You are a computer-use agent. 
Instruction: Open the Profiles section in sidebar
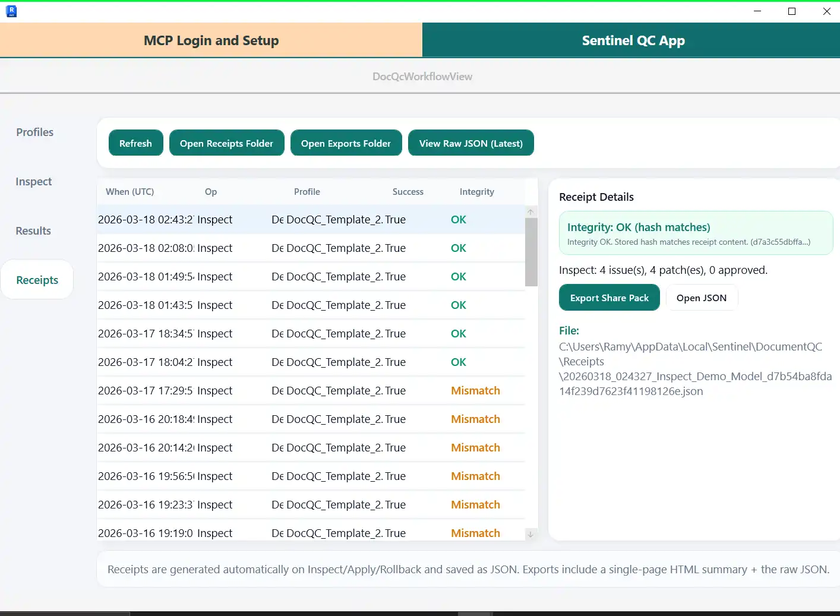tap(35, 132)
